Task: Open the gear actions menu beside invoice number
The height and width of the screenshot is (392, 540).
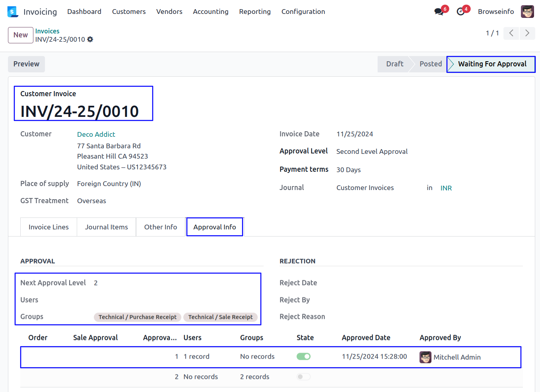Action: (x=90, y=39)
